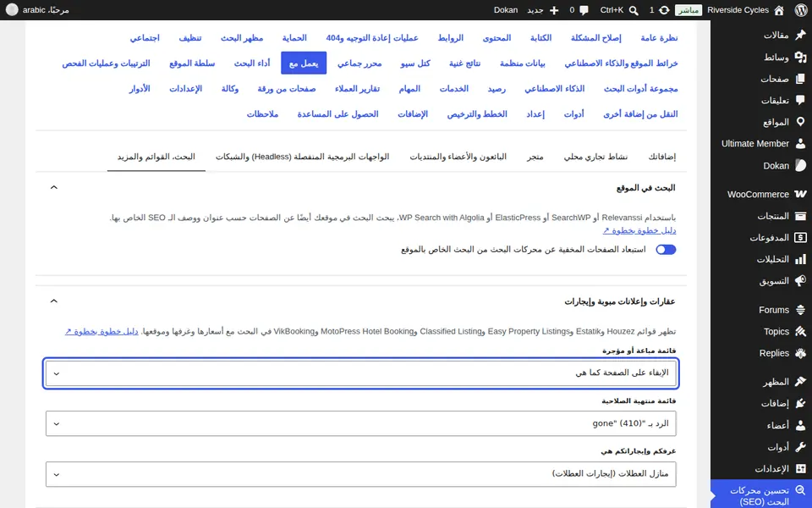Open Riverside Cycles site name link

[738, 10]
